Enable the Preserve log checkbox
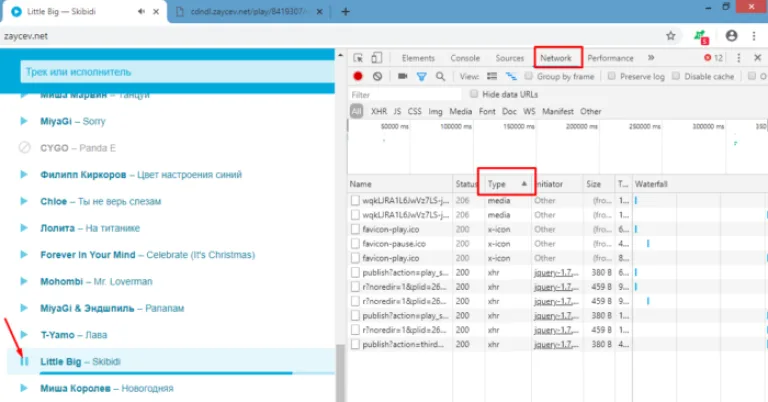Screen dimensions: 768x402 click(x=611, y=76)
